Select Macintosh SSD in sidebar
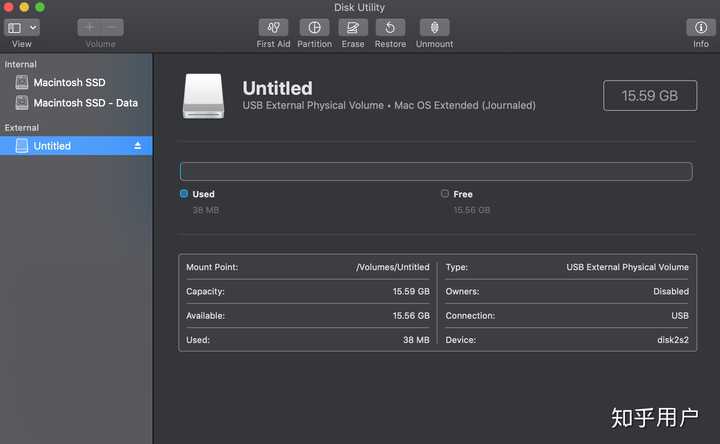The width and height of the screenshot is (720, 444). (76, 83)
